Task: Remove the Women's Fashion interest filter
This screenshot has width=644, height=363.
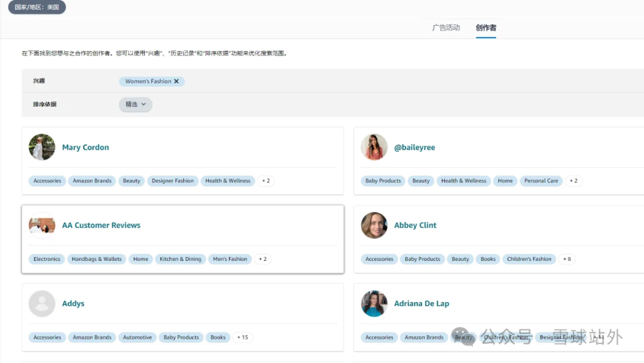Action: tap(177, 81)
